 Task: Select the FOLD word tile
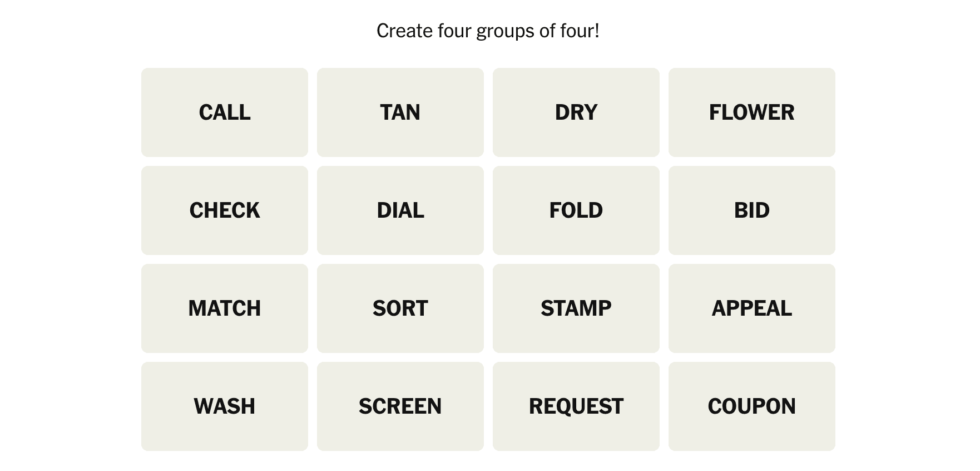tap(576, 210)
